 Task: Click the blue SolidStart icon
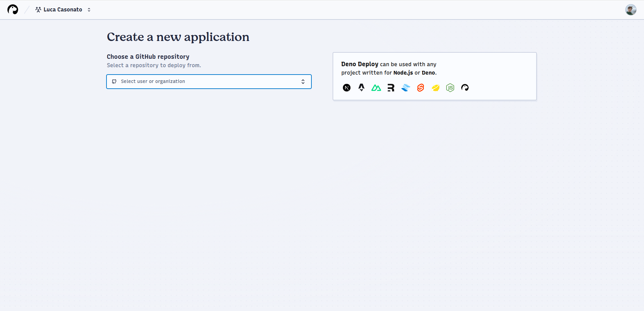pos(405,88)
